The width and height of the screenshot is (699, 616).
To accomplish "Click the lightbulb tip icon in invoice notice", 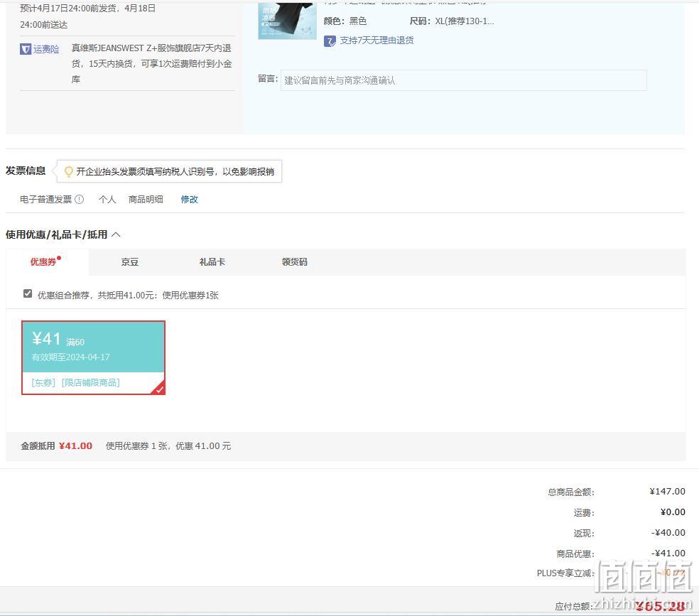I will point(69,172).
